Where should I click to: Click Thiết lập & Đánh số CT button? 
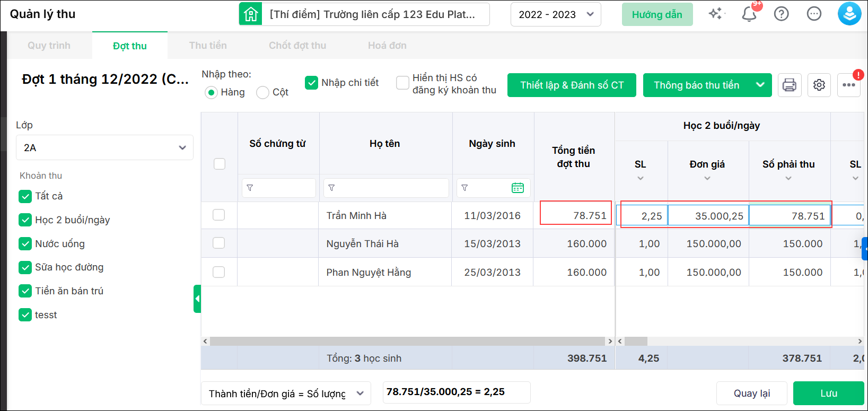pos(572,85)
